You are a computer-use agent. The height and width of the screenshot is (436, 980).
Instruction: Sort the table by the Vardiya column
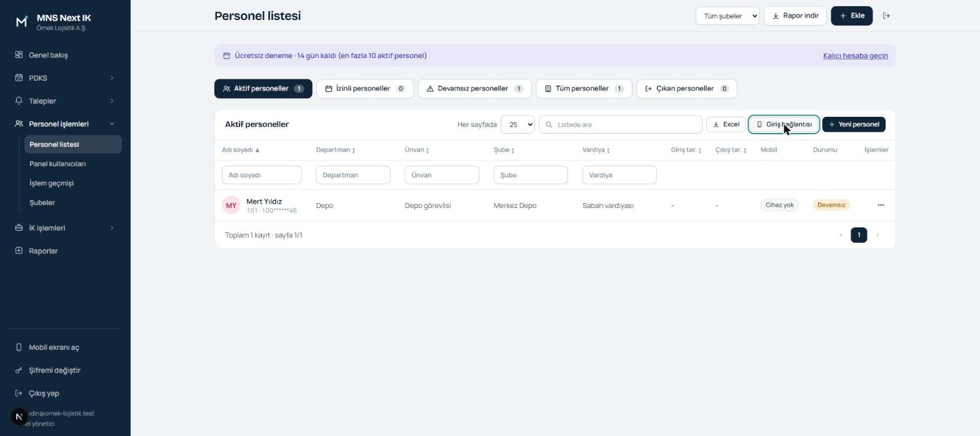click(596, 150)
